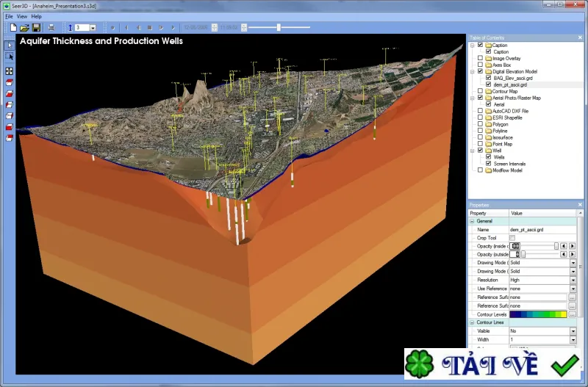Select the box selection tool
Viewport: 588px width, 387px height.
pos(10,57)
